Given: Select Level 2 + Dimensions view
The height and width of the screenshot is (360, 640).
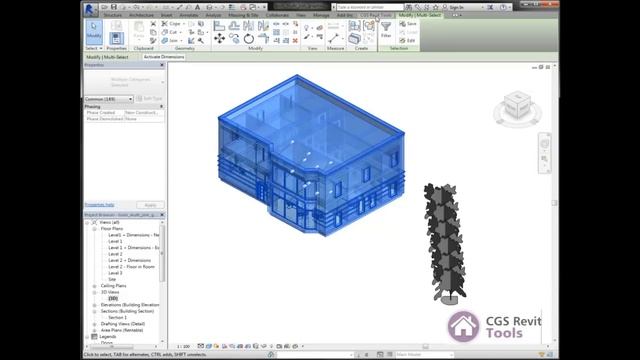Looking at the screenshot, I should click(x=129, y=260).
